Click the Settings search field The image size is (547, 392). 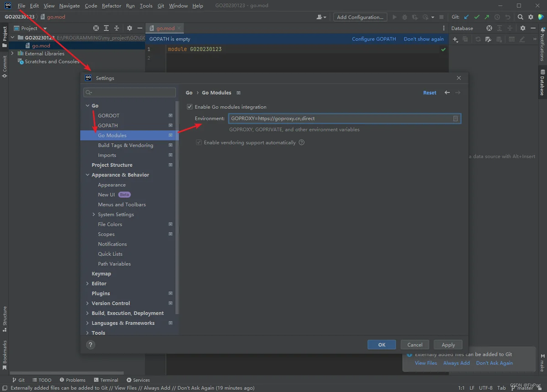(x=129, y=93)
